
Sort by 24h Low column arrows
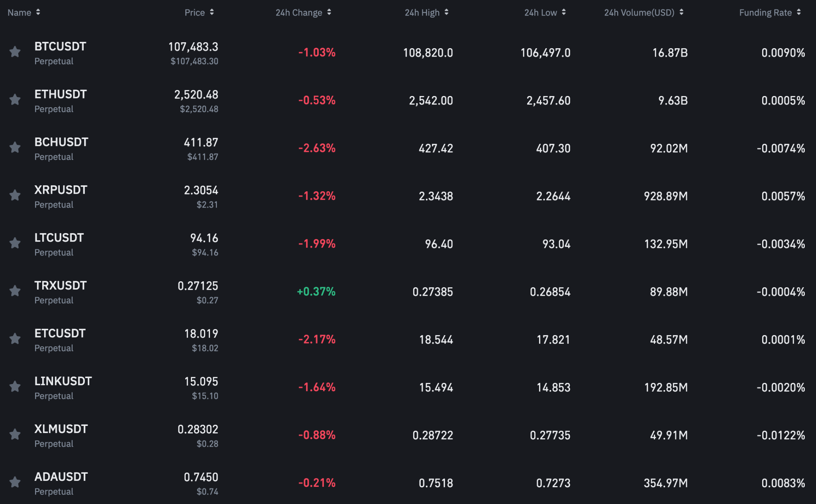[x=564, y=12]
